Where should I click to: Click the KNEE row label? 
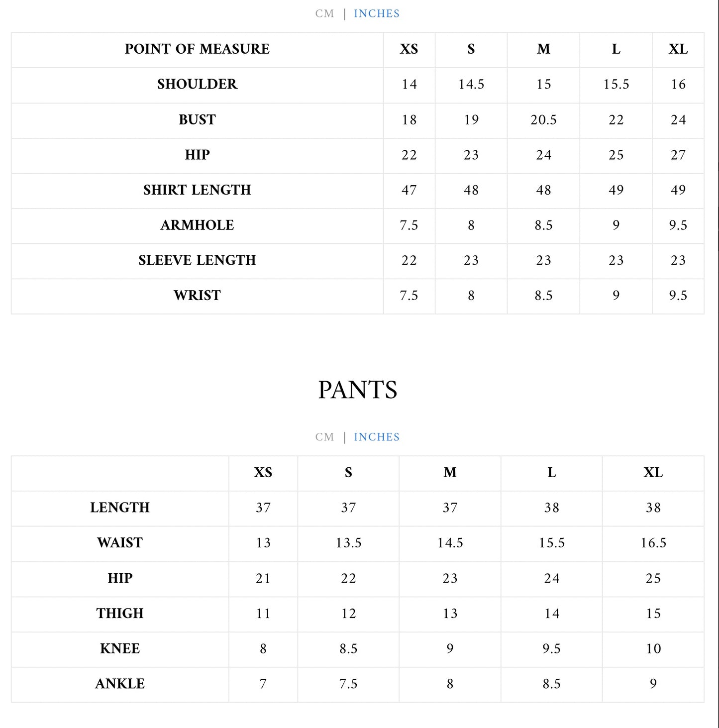point(120,648)
